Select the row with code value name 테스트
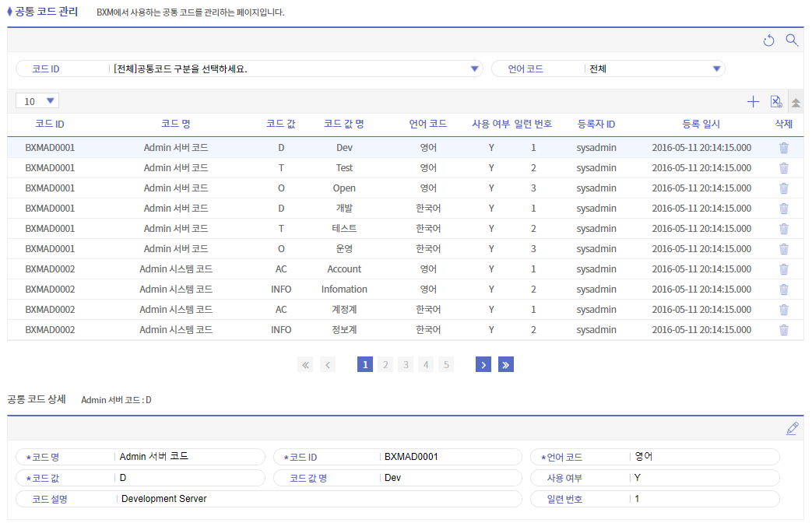The width and height of the screenshot is (812, 530). (x=406, y=229)
